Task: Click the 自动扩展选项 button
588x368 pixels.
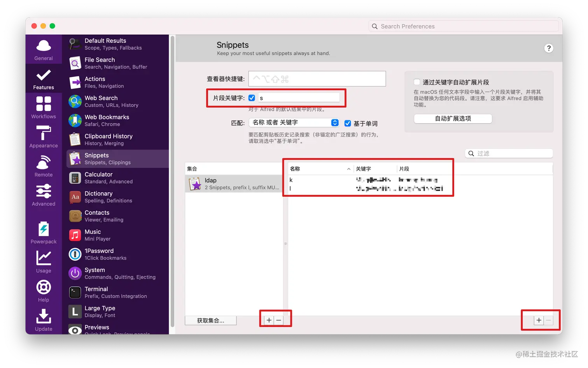Action: (x=453, y=119)
